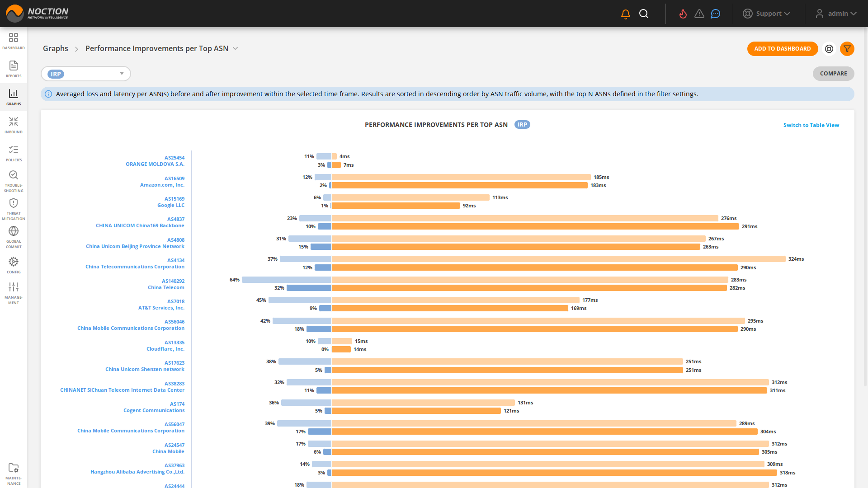Screen dimensions: 868x488
Task: Open the Management sliders icon
Action: 14,287
